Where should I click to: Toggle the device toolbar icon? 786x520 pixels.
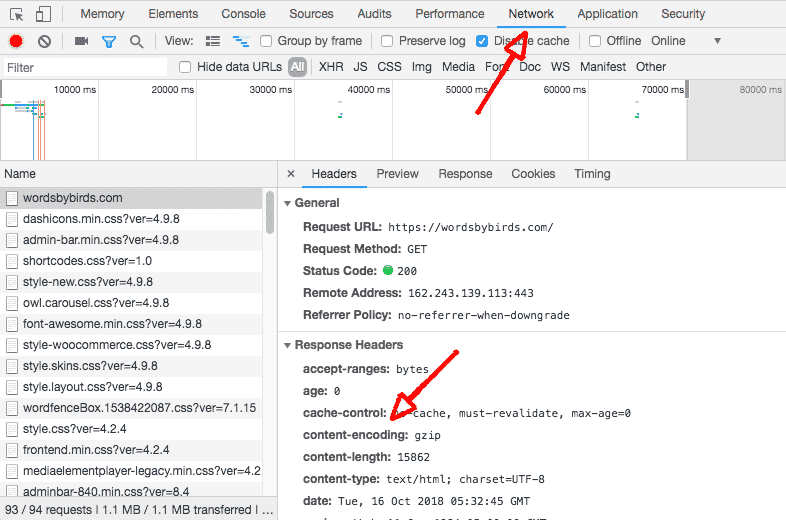point(44,14)
